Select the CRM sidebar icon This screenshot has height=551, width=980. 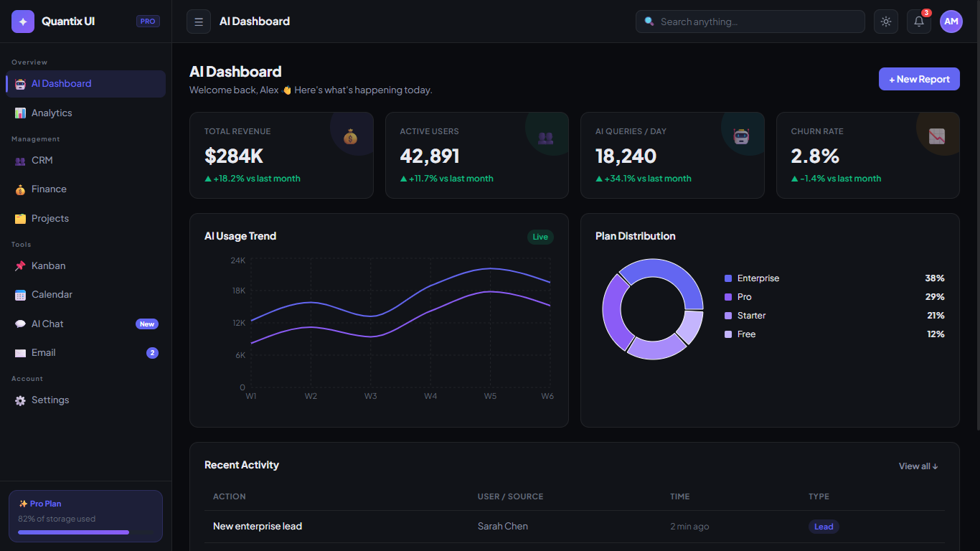point(21,161)
